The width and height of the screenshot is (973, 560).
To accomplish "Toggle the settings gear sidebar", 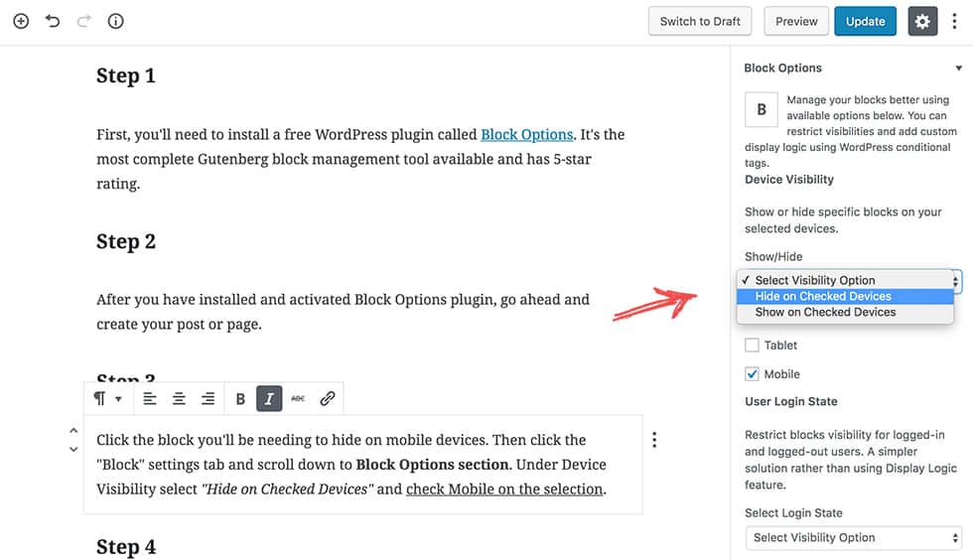I will (922, 21).
